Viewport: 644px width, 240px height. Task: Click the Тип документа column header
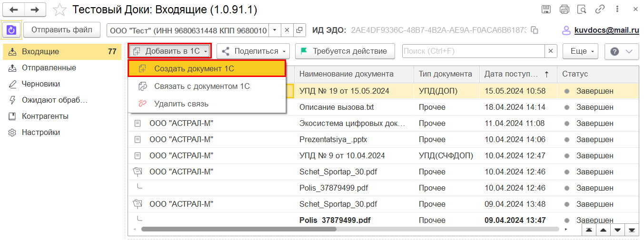point(447,74)
